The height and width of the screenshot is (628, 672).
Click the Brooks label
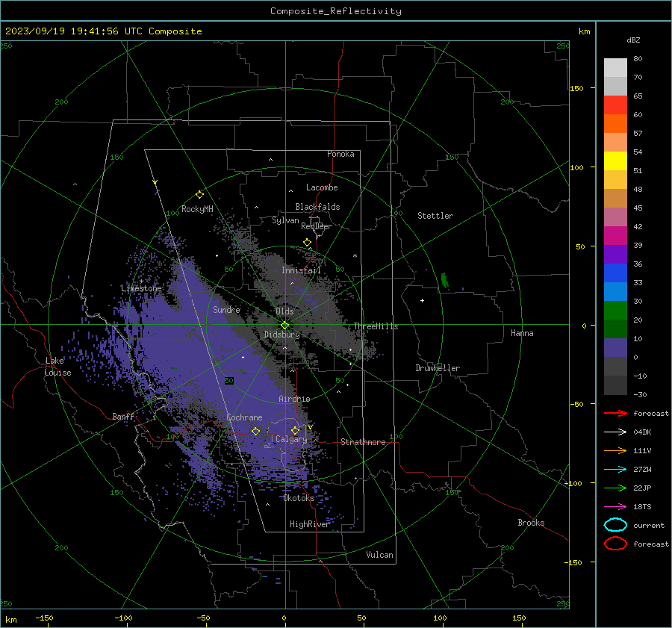(x=531, y=523)
